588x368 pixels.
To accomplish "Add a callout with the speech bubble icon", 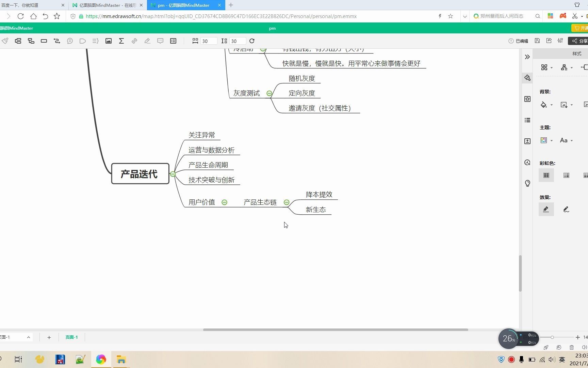I will click(70, 41).
